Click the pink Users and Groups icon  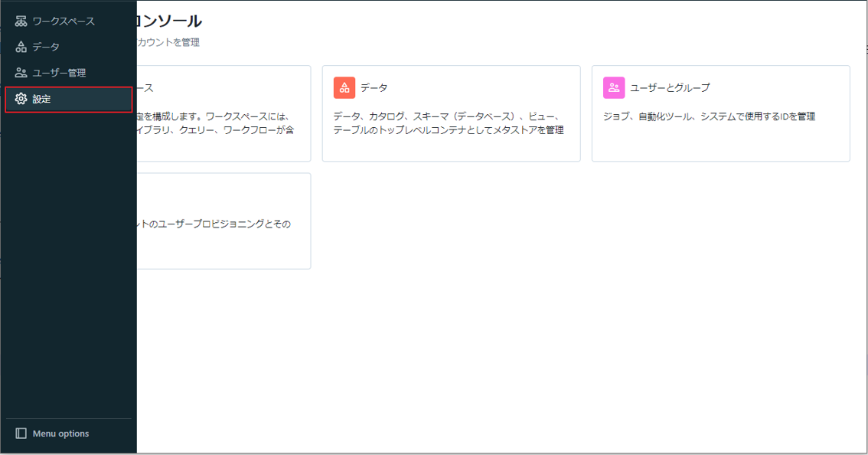click(614, 88)
